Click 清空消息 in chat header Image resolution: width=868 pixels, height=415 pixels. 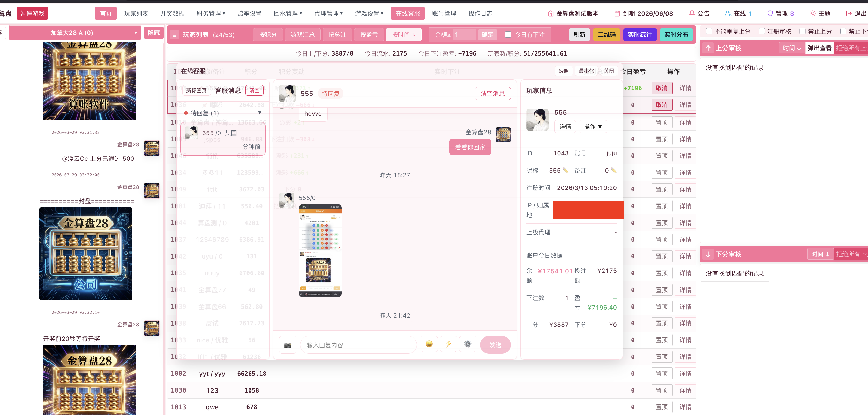tap(493, 94)
